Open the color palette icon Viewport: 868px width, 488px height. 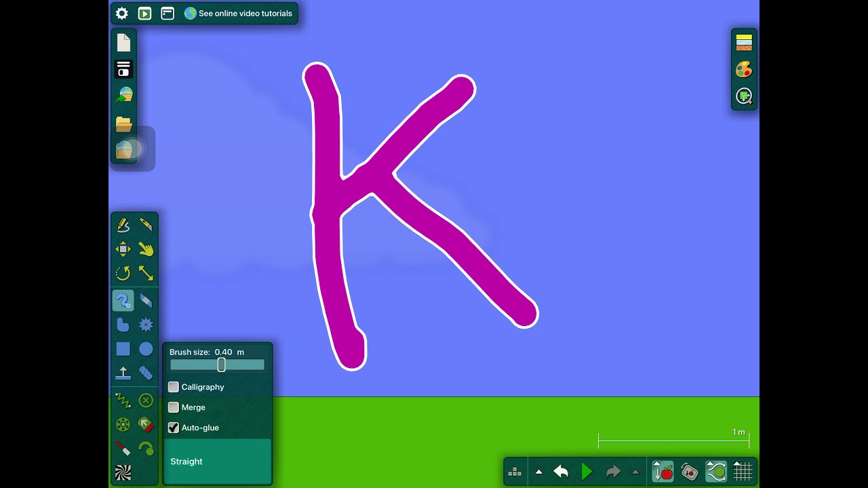[x=744, y=69]
